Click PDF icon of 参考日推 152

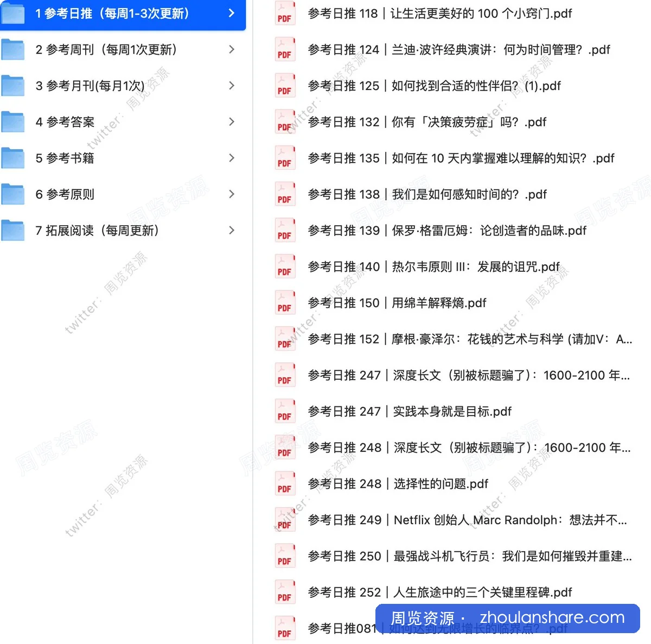point(285,339)
